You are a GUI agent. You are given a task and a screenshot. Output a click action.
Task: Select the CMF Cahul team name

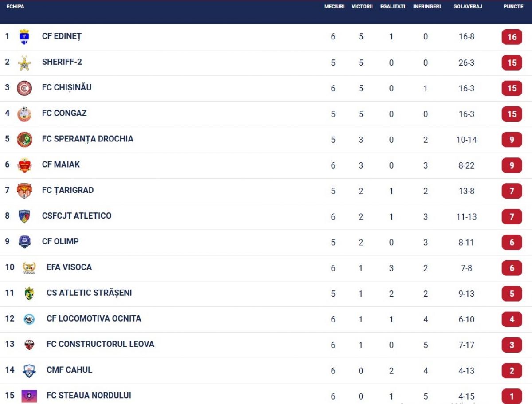[69, 370]
